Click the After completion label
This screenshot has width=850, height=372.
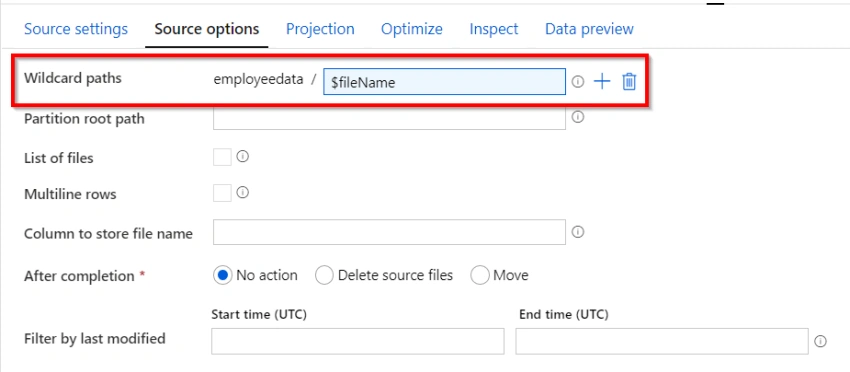tap(79, 276)
